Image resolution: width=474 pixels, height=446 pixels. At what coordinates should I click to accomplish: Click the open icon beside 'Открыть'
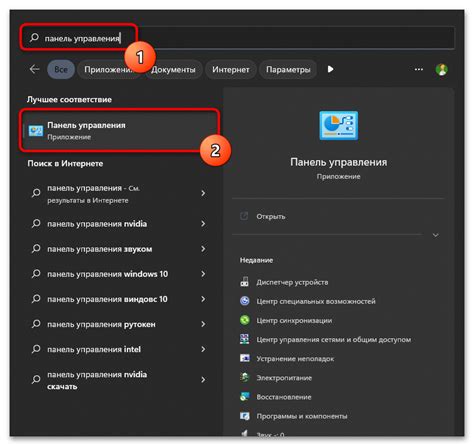coord(244,216)
